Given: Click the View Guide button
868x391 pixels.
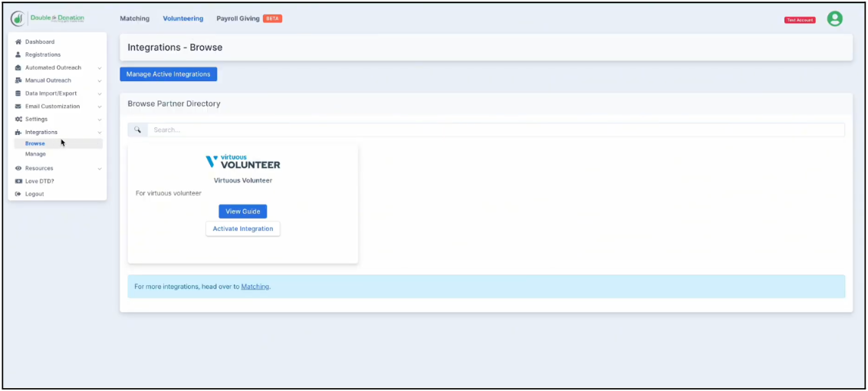Looking at the screenshot, I should point(242,212).
